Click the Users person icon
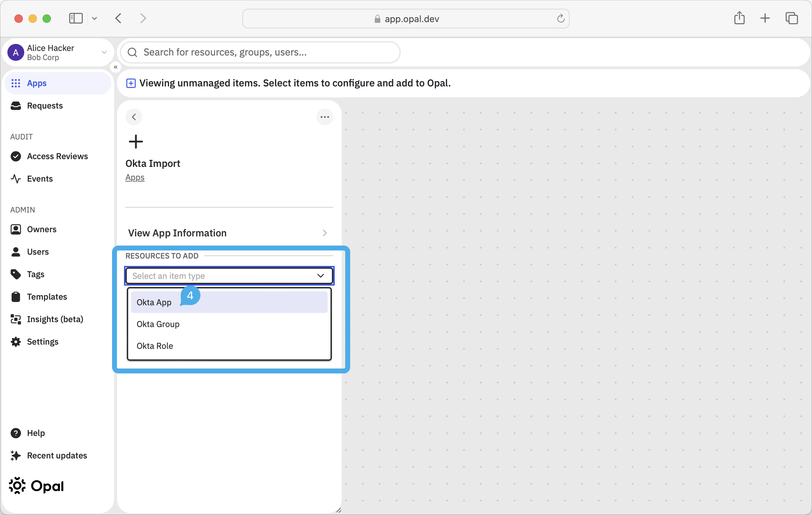 pyautogui.click(x=16, y=252)
